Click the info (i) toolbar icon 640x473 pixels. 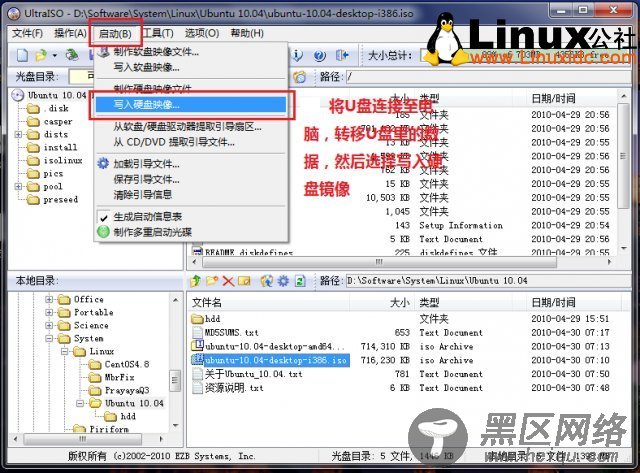298,55
